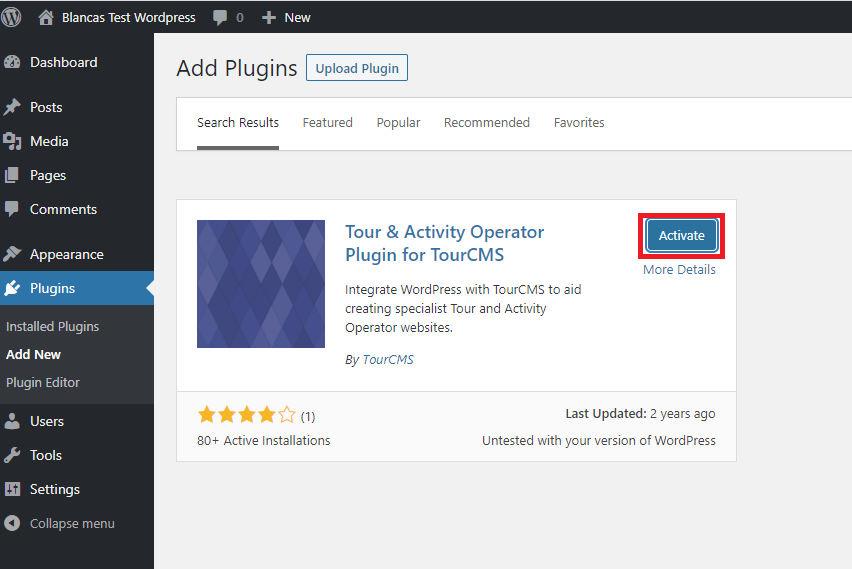Open the Users menu item
Screen dimensions: 852x569
(x=47, y=421)
